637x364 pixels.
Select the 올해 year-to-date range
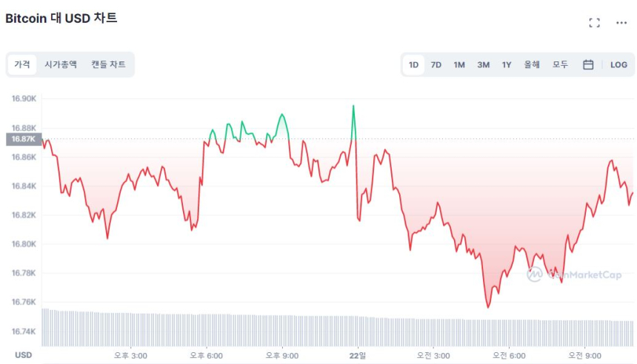(532, 65)
